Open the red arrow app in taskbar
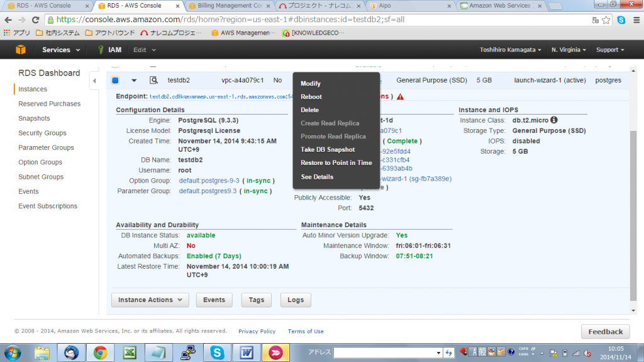Viewport: 644px width, 362px height. 275,353
